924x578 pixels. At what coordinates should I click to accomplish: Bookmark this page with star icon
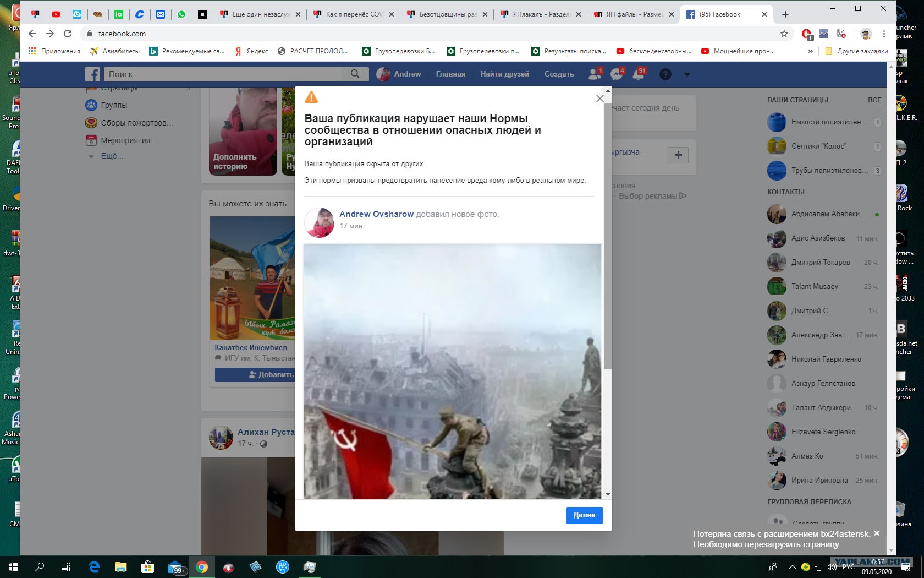pyautogui.click(x=784, y=34)
